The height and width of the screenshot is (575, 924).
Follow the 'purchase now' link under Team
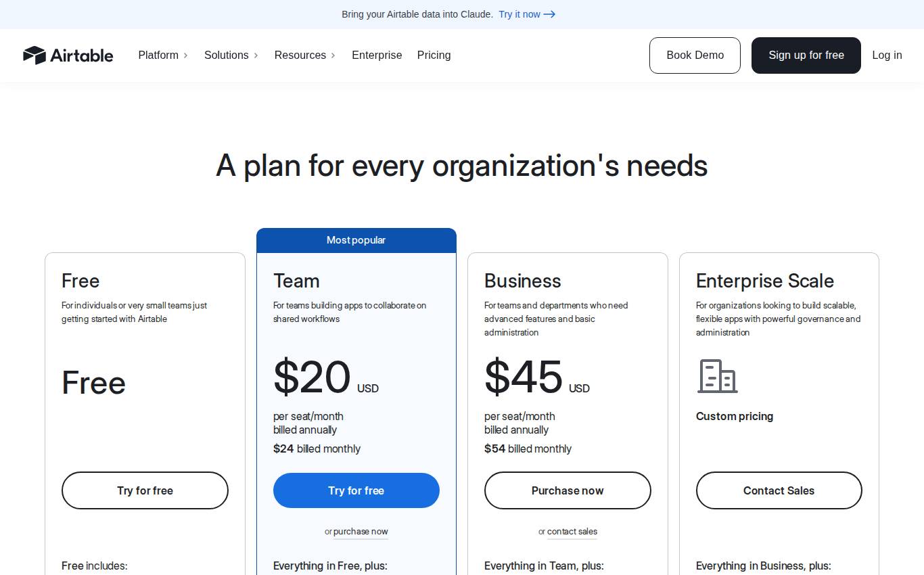[361, 532]
